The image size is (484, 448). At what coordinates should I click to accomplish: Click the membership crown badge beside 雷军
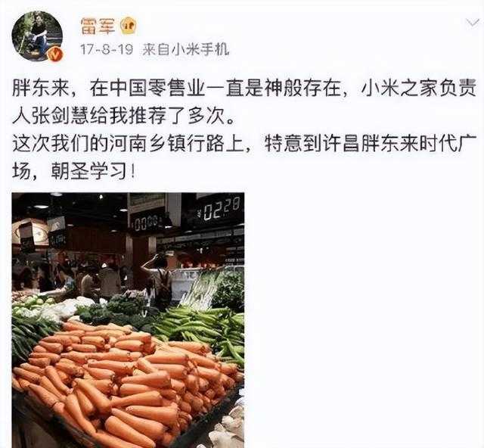pyautogui.click(x=129, y=26)
